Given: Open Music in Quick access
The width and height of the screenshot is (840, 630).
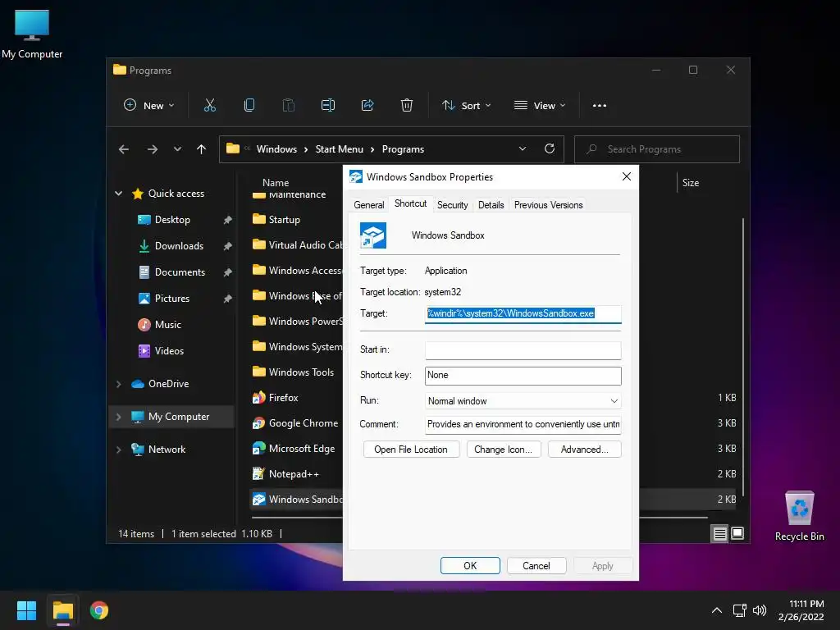Looking at the screenshot, I should tap(167, 325).
